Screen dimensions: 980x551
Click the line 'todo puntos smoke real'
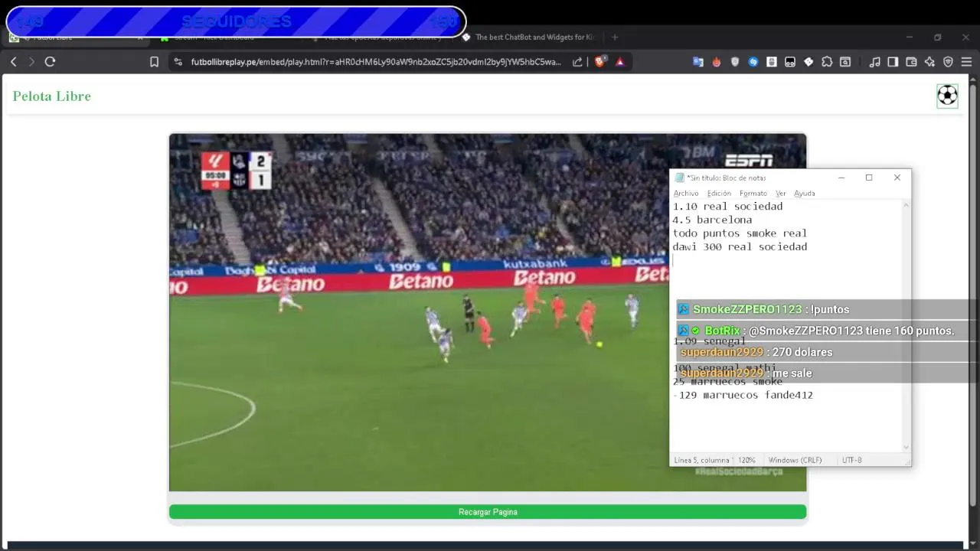tap(740, 233)
